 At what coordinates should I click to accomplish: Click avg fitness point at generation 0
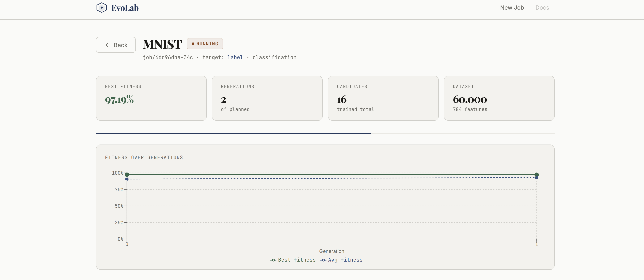(x=127, y=179)
